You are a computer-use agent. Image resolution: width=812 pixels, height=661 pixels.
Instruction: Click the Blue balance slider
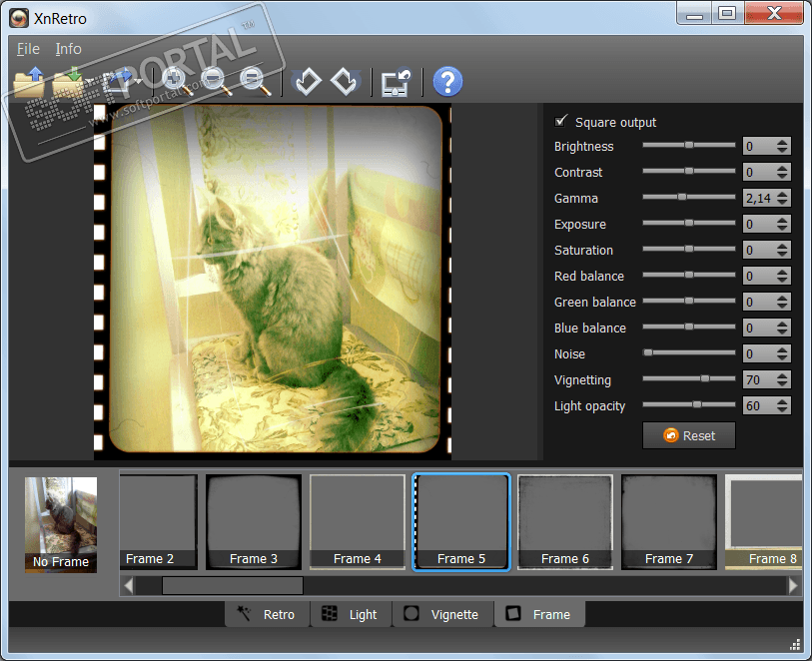689,327
